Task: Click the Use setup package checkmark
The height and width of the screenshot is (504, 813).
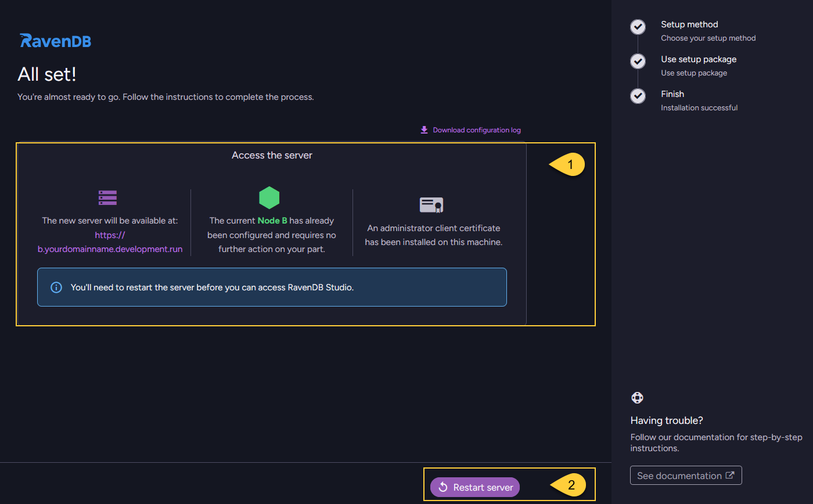Action: [638, 62]
